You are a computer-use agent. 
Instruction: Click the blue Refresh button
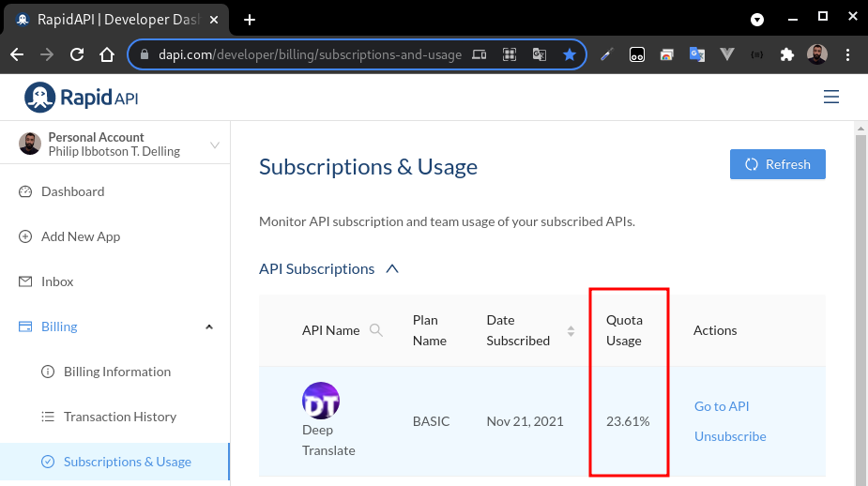click(x=778, y=164)
